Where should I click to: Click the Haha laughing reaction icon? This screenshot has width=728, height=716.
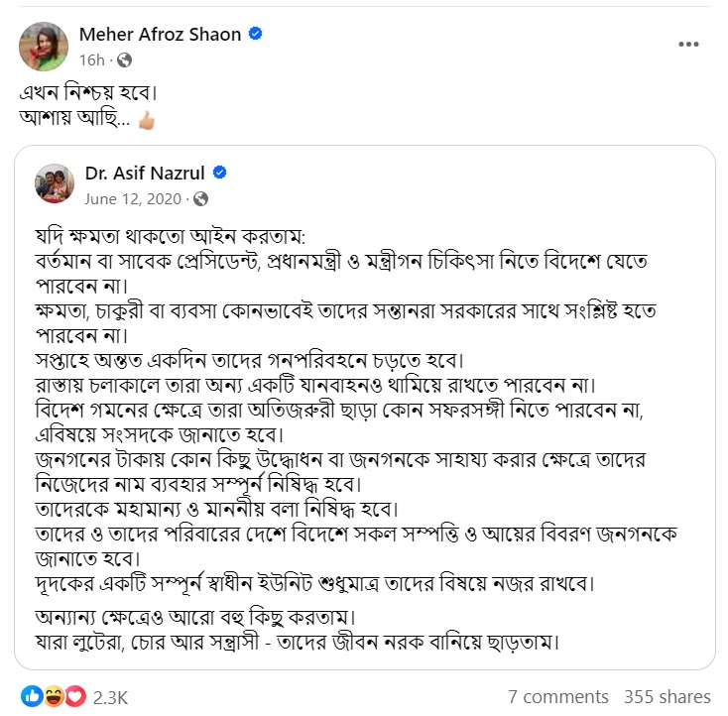click(x=54, y=696)
